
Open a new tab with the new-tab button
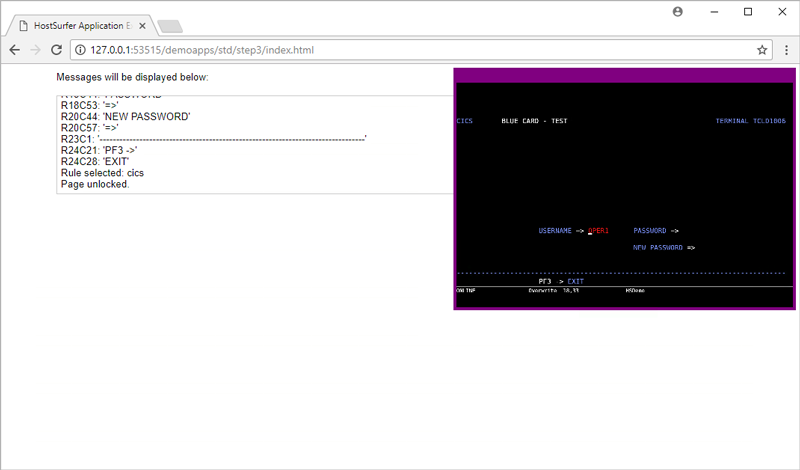[170, 27]
